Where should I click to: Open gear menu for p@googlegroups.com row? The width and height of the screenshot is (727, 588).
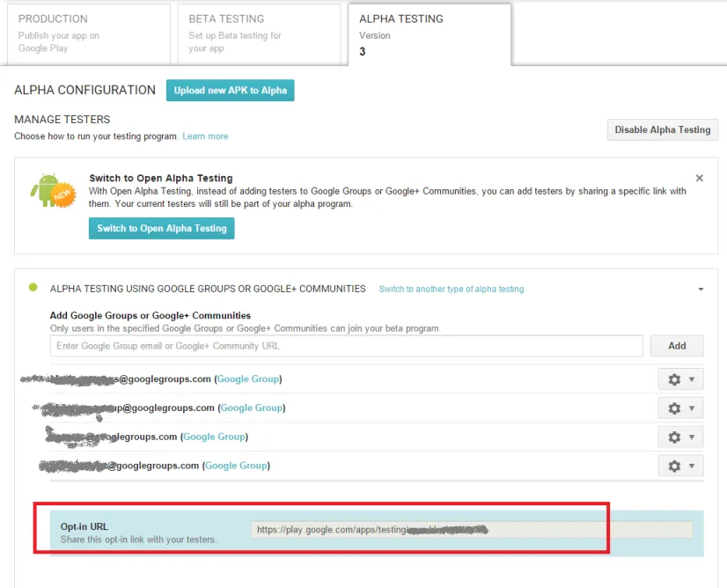tap(680, 408)
